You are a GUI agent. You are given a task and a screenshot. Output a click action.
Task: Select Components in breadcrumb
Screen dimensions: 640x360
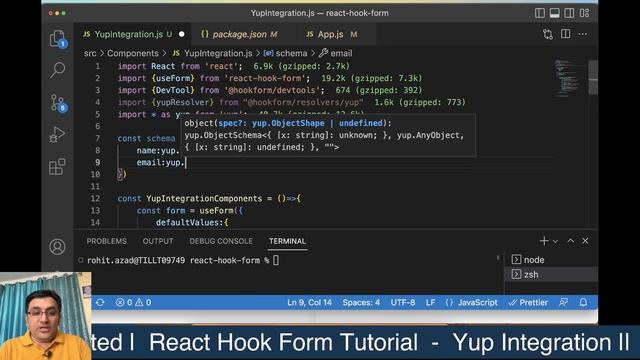tap(133, 53)
